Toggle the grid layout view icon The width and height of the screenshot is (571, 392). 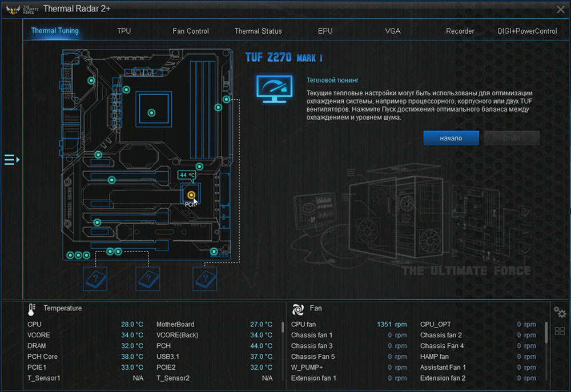click(x=560, y=331)
